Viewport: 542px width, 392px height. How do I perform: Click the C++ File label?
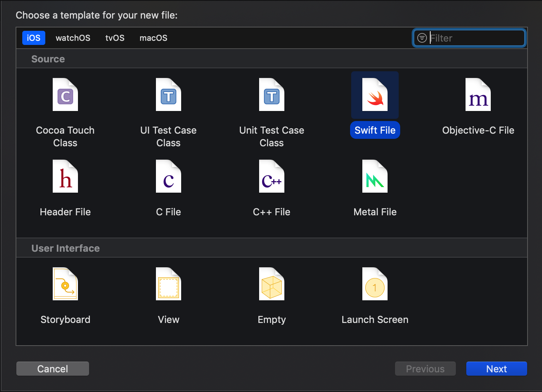point(272,212)
